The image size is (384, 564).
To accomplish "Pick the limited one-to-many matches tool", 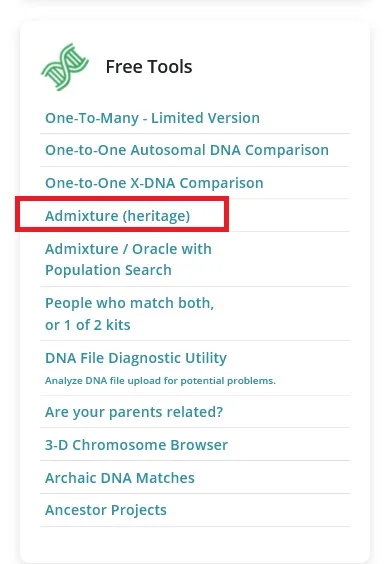I will click(x=152, y=118).
